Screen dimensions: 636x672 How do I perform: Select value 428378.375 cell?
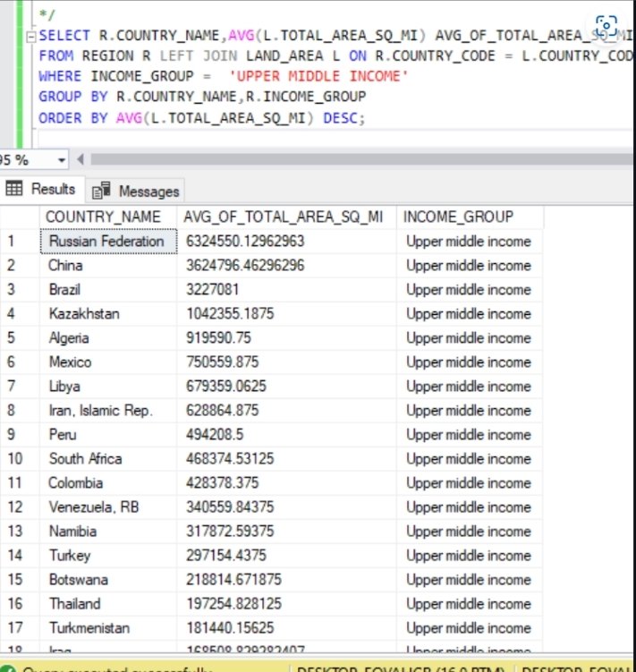[286, 483]
